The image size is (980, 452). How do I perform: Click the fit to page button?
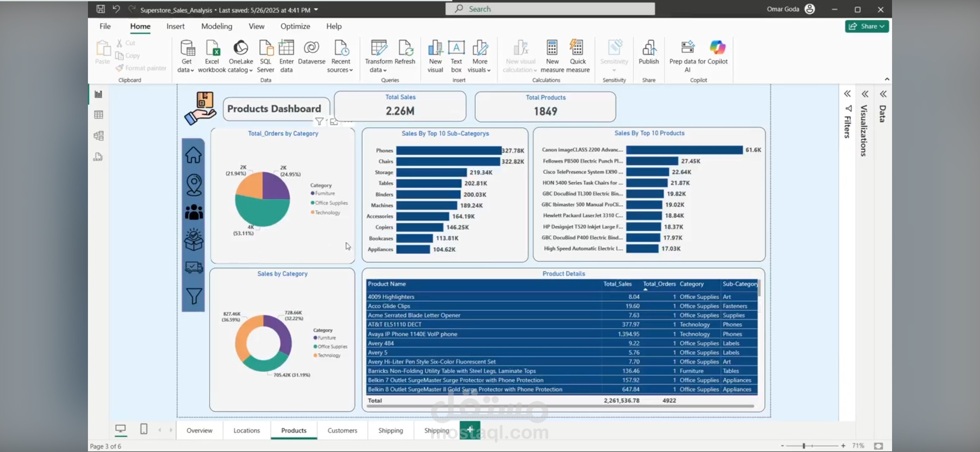[x=879, y=446]
